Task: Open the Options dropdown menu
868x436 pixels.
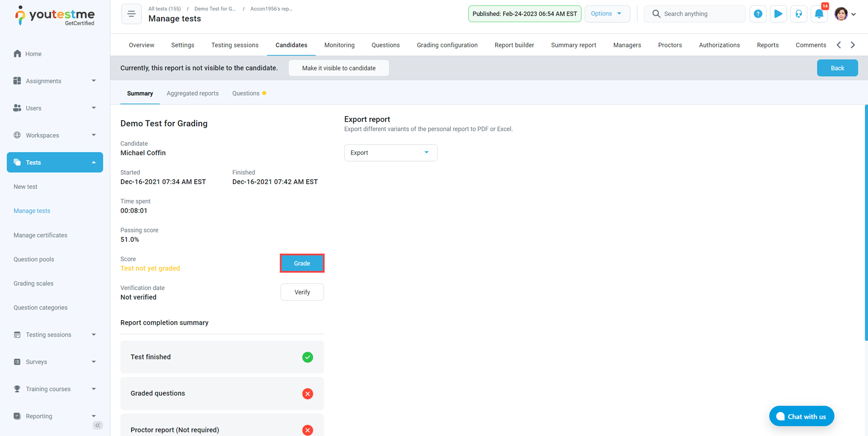Action: 607,14
